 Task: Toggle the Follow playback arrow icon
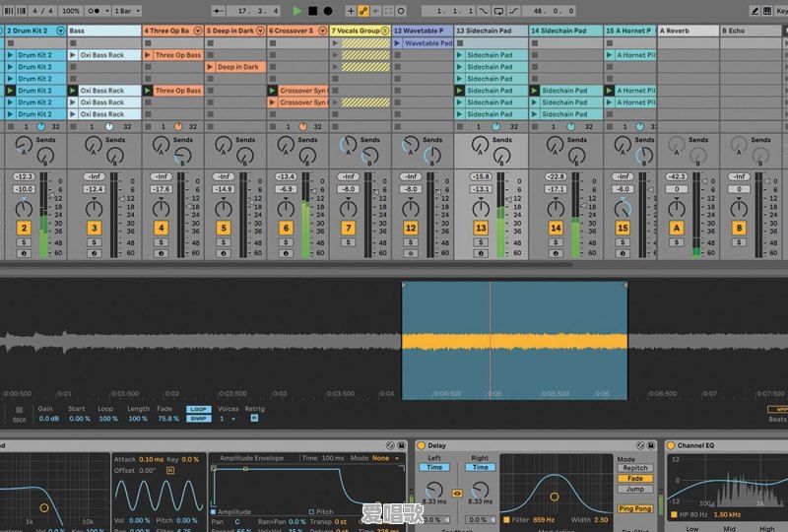click(218, 11)
